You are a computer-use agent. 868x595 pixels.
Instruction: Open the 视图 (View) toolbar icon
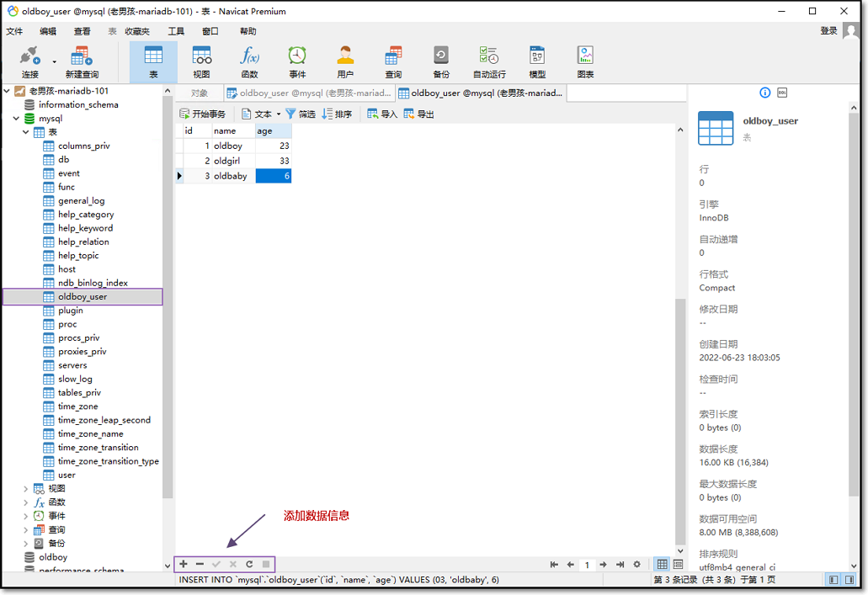click(x=201, y=61)
